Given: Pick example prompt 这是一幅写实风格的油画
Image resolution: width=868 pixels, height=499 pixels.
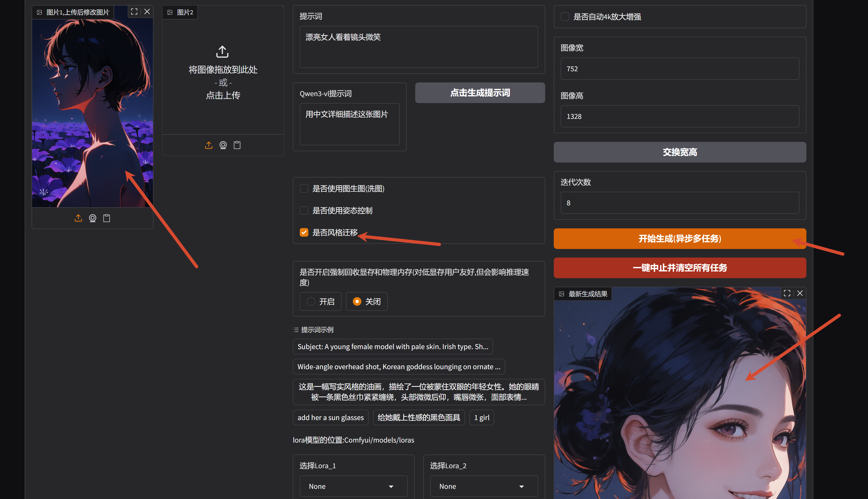Looking at the screenshot, I should pyautogui.click(x=419, y=392).
